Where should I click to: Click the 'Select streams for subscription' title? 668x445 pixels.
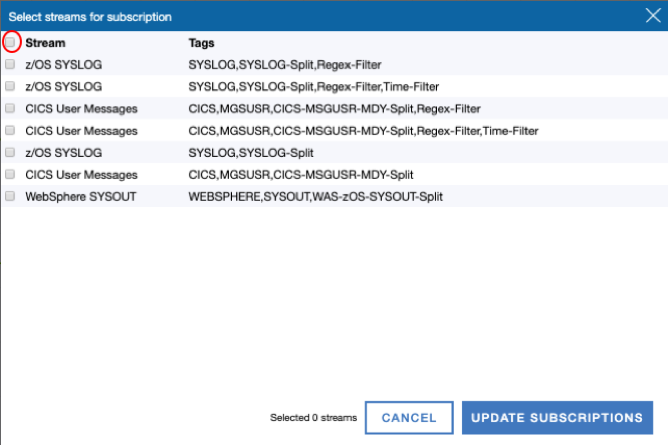click(x=90, y=17)
